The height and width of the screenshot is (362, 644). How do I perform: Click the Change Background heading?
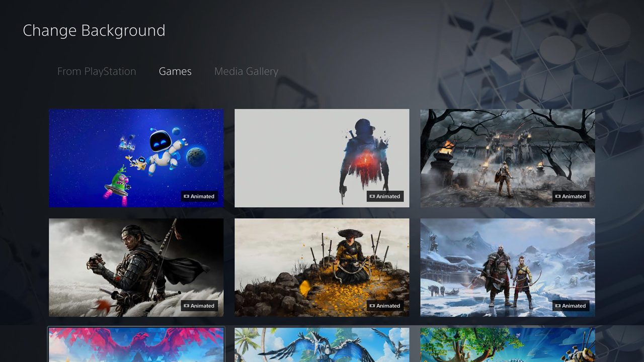(94, 31)
